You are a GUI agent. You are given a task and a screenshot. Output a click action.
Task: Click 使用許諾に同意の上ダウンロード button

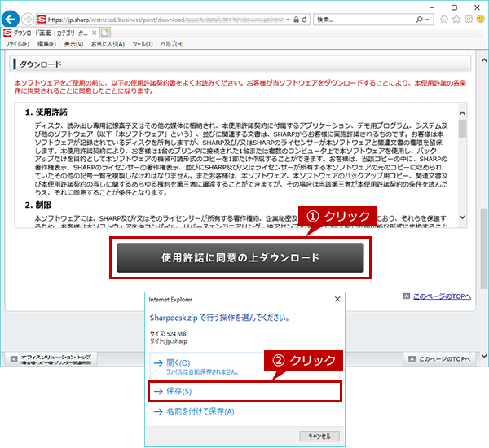pos(240,258)
